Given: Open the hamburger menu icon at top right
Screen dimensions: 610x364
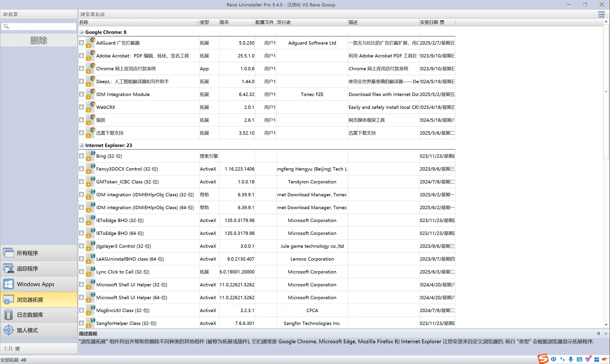Looking at the screenshot, I should (601, 14).
